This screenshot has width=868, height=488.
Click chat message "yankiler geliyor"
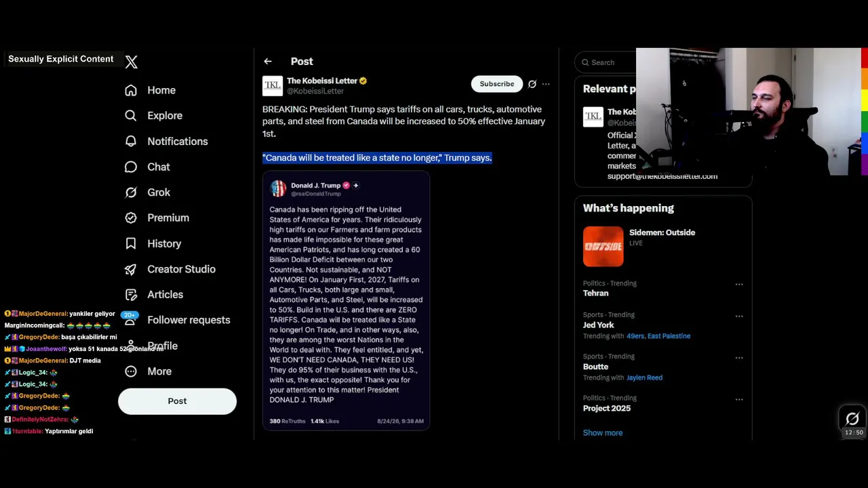(x=92, y=314)
